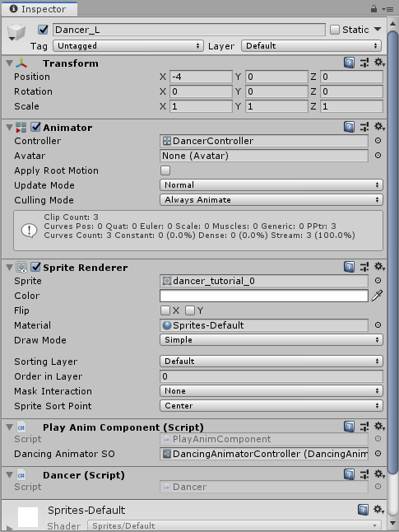Disable the Dancer_L active checkbox

point(43,30)
